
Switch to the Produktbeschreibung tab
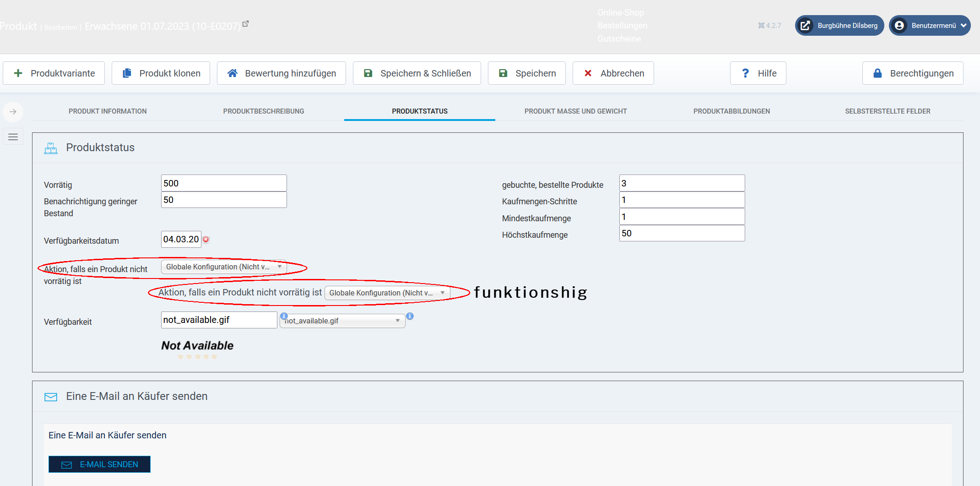tap(264, 111)
